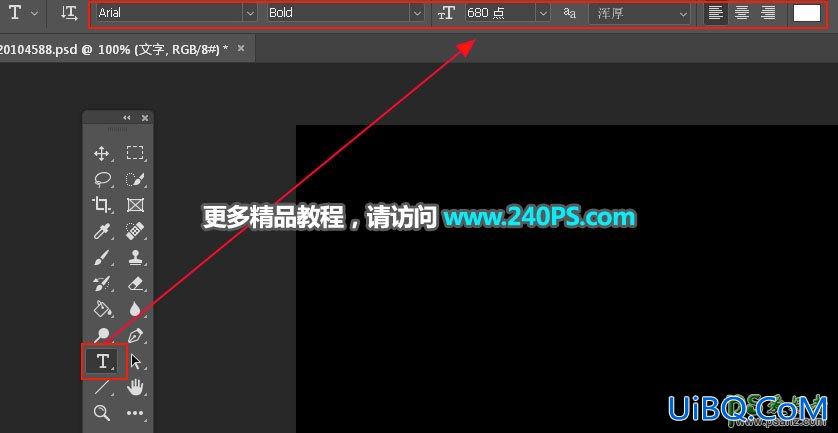The image size is (838, 433).
Task: Click the aa anti-aliasing icon
Action: click(x=570, y=13)
